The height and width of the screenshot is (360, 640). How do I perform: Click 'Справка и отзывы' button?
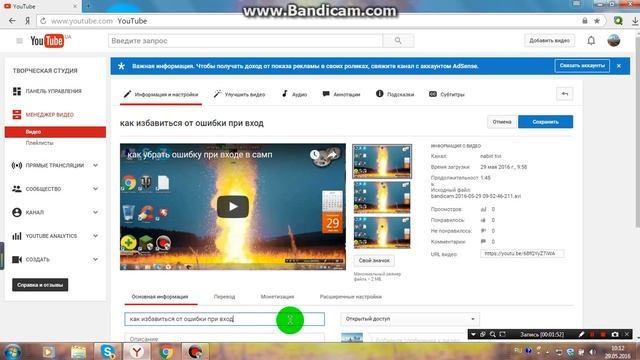pos(40,285)
